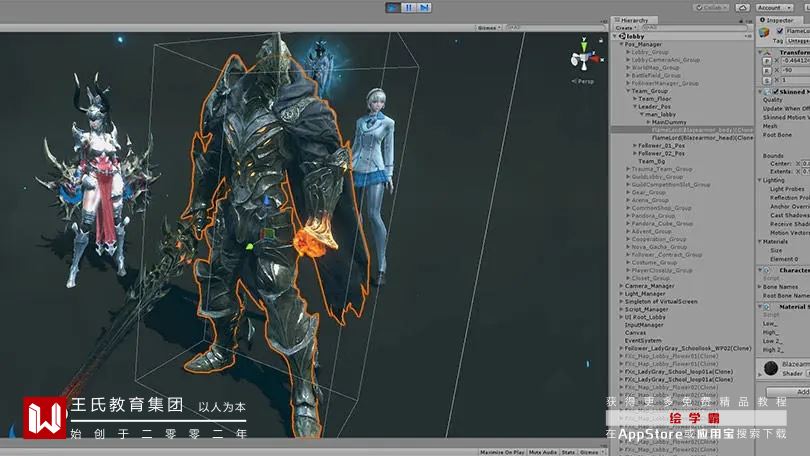Collapse the Team_Group tree node

tap(626, 91)
